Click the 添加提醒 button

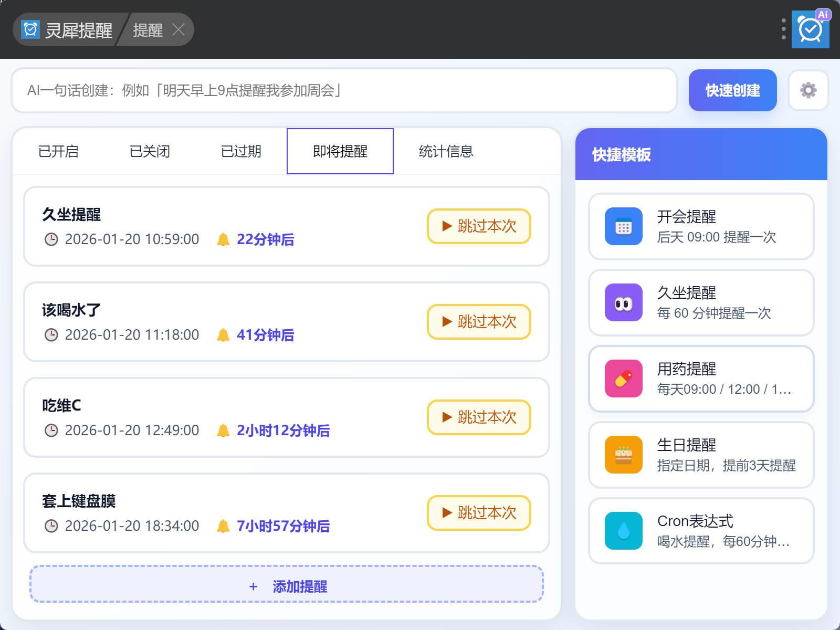click(287, 586)
